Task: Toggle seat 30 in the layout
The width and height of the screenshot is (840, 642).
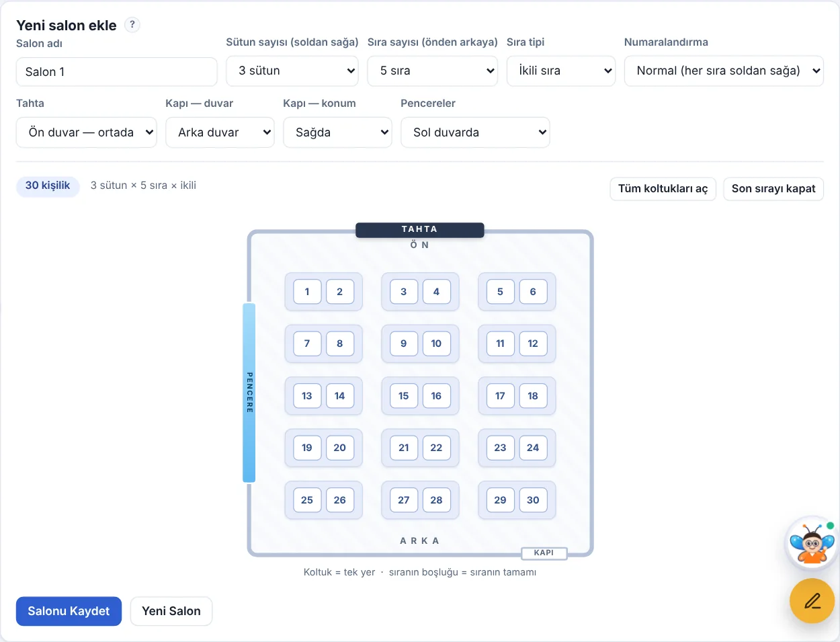Action: [533, 500]
